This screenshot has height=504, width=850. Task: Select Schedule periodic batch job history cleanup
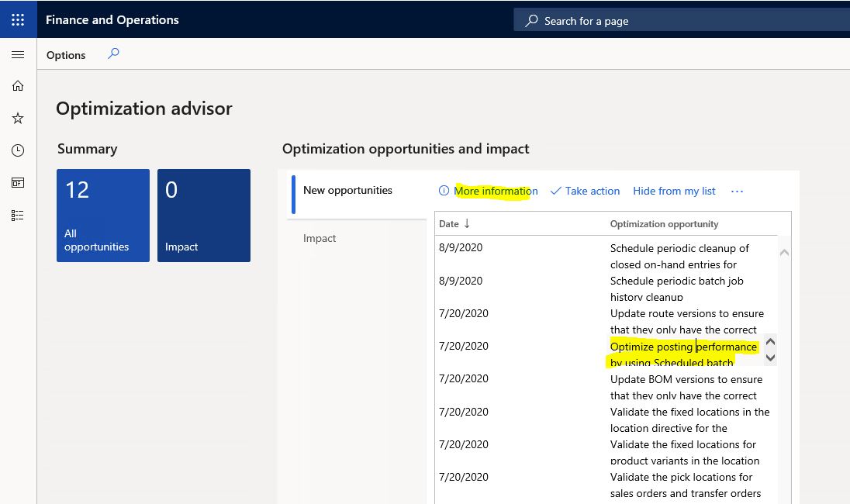pyautogui.click(x=676, y=289)
